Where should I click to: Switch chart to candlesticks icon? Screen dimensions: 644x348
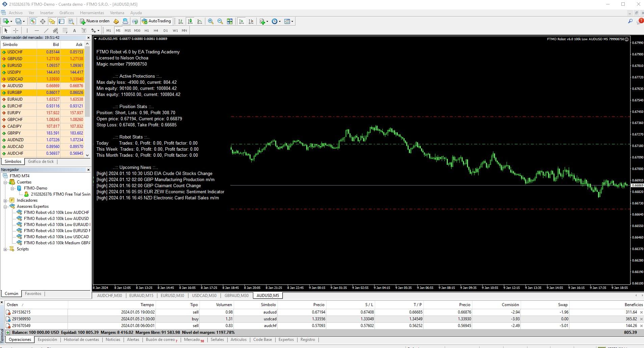(190, 21)
